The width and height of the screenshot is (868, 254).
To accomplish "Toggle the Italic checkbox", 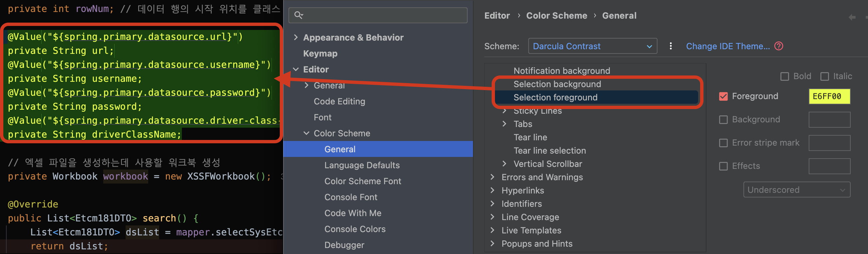I will point(824,77).
